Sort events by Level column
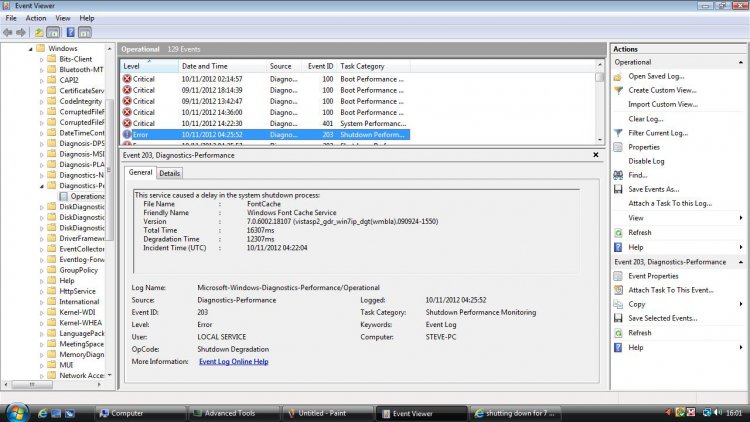The width and height of the screenshot is (750, 422). [x=149, y=66]
